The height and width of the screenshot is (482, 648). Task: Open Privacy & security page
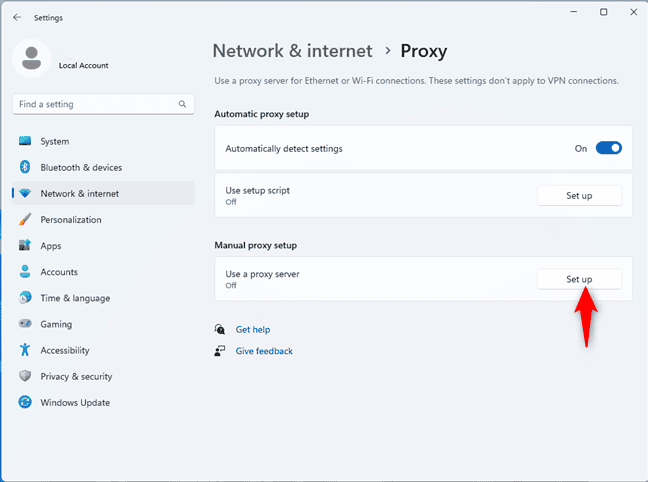pyautogui.click(x=103, y=376)
